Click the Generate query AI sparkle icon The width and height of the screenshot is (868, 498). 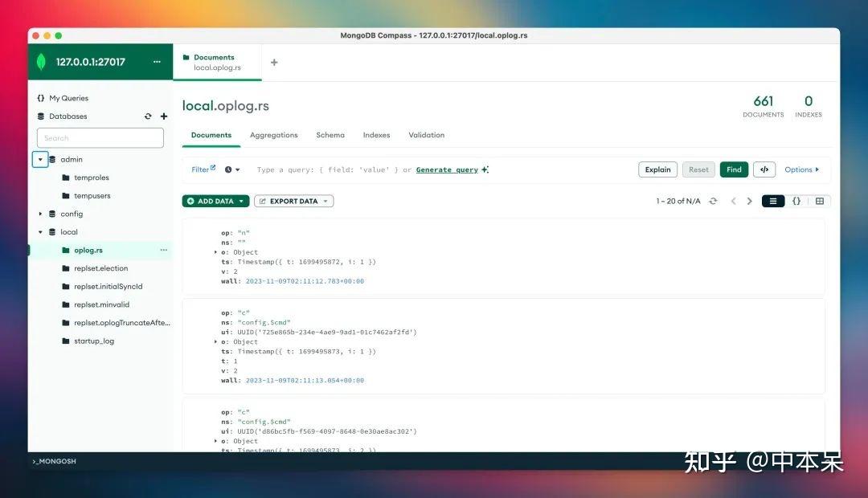[485, 169]
